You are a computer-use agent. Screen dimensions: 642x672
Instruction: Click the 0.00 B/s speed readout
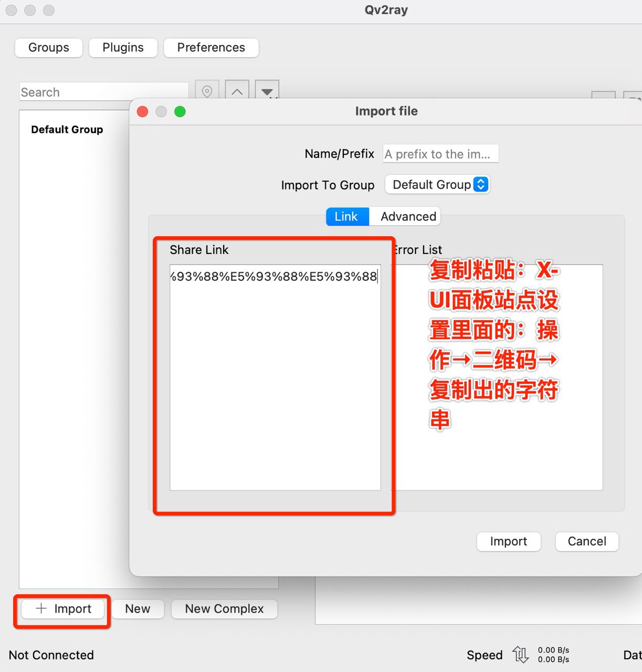pos(553,655)
